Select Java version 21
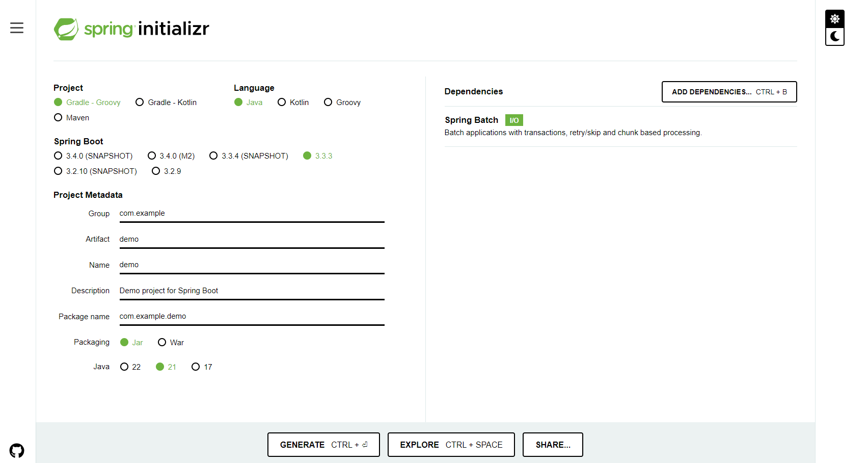Viewport: 868px width, 463px height. pyautogui.click(x=166, y=367)
